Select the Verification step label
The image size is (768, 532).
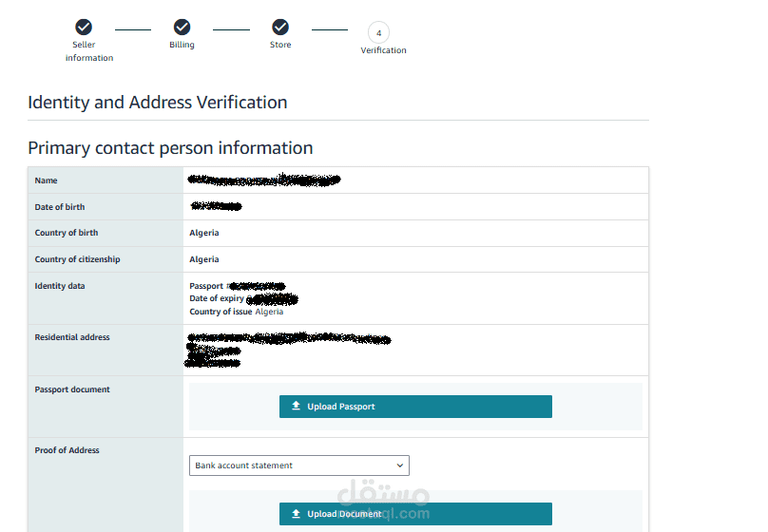(x=383, y=50)
